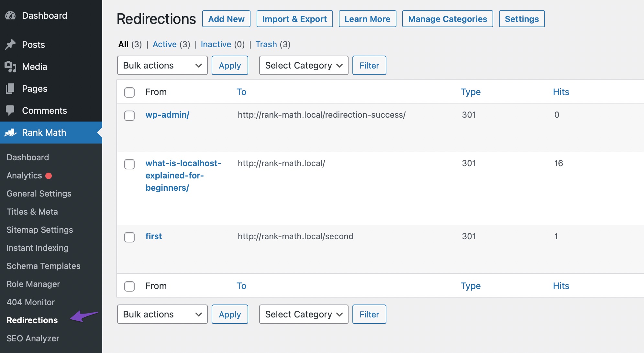Screen dimensions: 644x353
Task: Open the wp-admin/ redirection link
Action: 167,115
